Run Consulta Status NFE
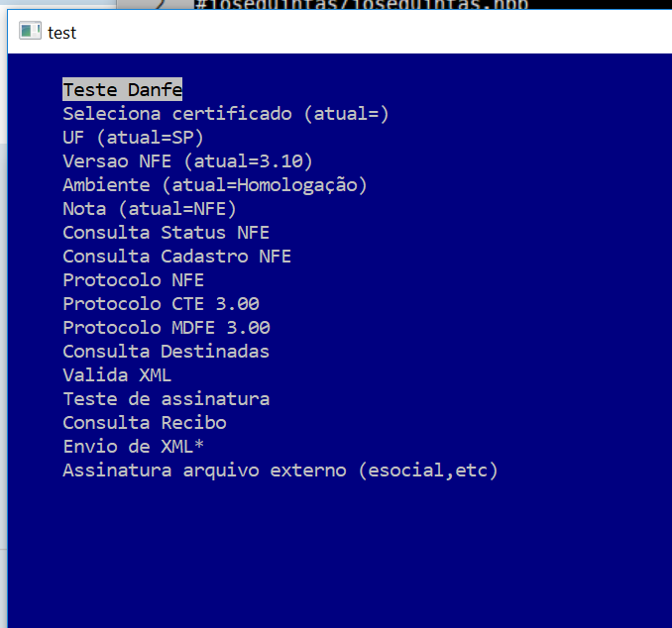672x628 pixels. click(166, 233)
